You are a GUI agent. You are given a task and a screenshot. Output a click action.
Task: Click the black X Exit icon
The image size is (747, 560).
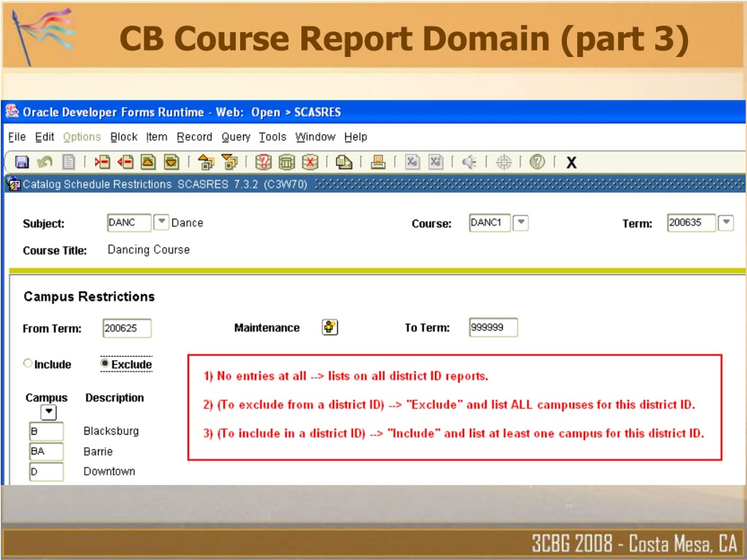click(x=571, y=163)
